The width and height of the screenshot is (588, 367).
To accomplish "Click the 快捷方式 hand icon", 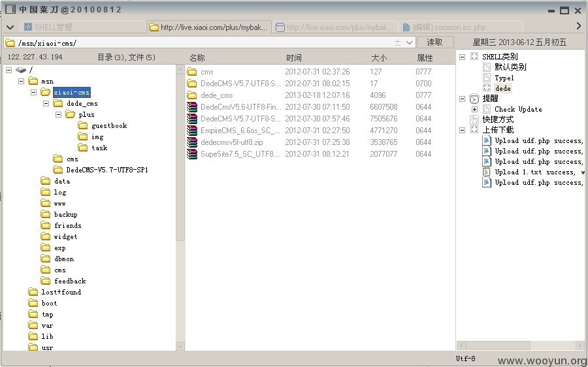I will click(474, 120).
